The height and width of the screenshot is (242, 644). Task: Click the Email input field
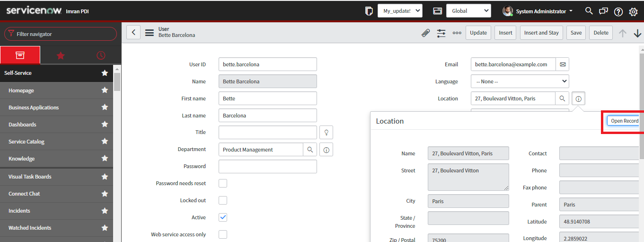coord(513,64)
